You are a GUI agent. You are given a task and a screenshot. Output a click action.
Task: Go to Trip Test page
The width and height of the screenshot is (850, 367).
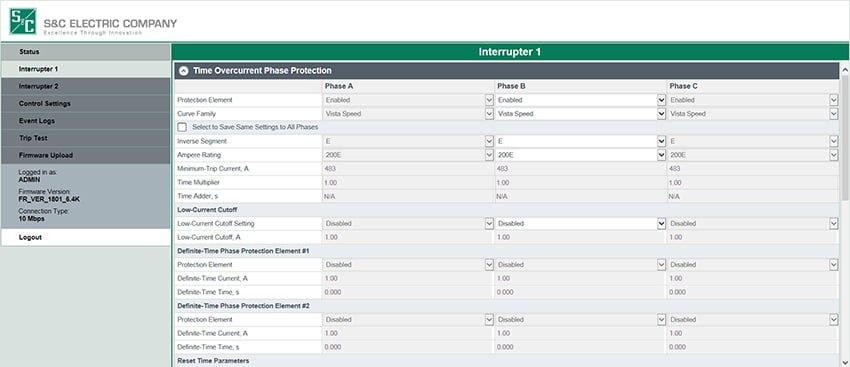pos(86,138)
